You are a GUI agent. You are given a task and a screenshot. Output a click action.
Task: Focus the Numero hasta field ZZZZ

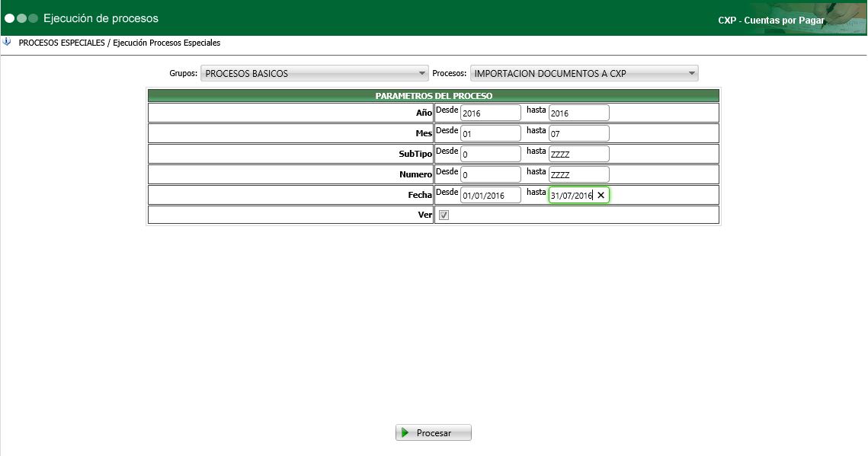coord(578,174)
